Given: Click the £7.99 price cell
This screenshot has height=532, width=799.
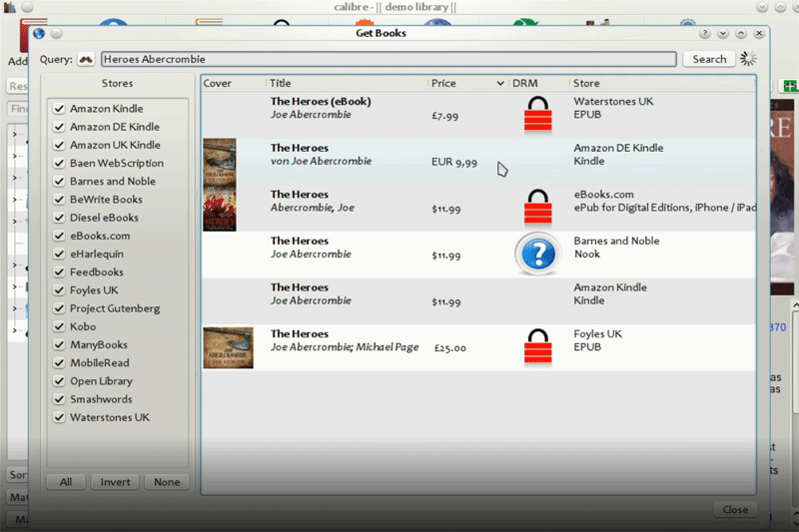Looking at the screenshot, I should (x=444, y=116).
